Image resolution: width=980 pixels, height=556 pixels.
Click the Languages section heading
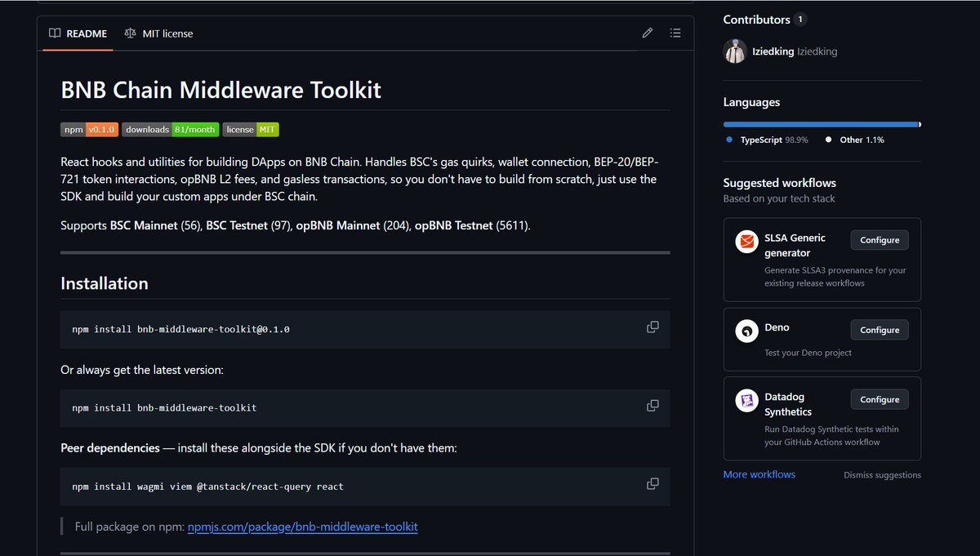point(751,102)
